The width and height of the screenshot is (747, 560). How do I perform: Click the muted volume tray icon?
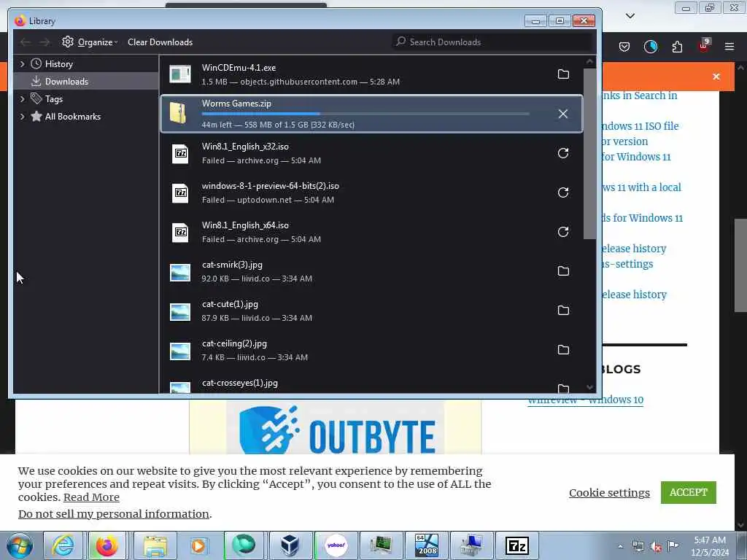coord(656,546)
